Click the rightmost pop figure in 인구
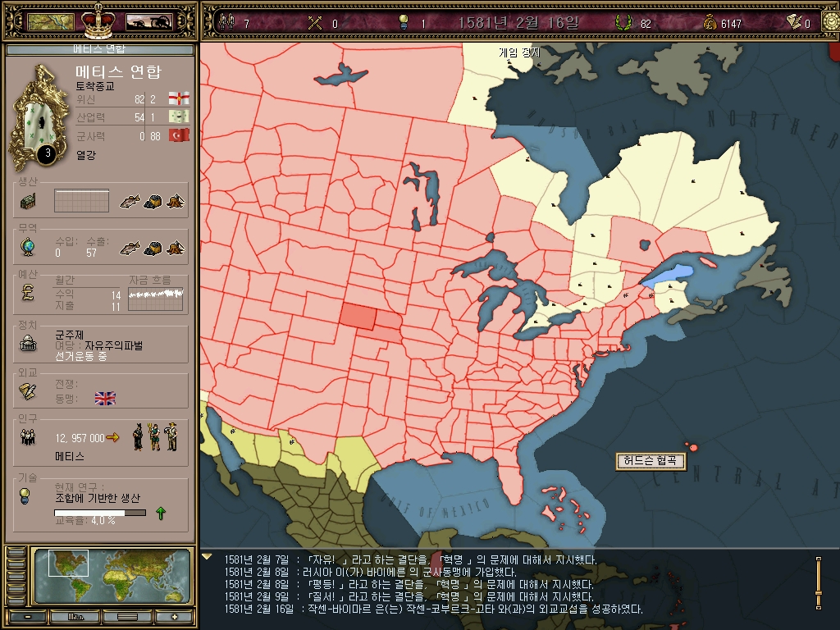The height and width of the screenshot is (630, 840). (x=172, y=437)
